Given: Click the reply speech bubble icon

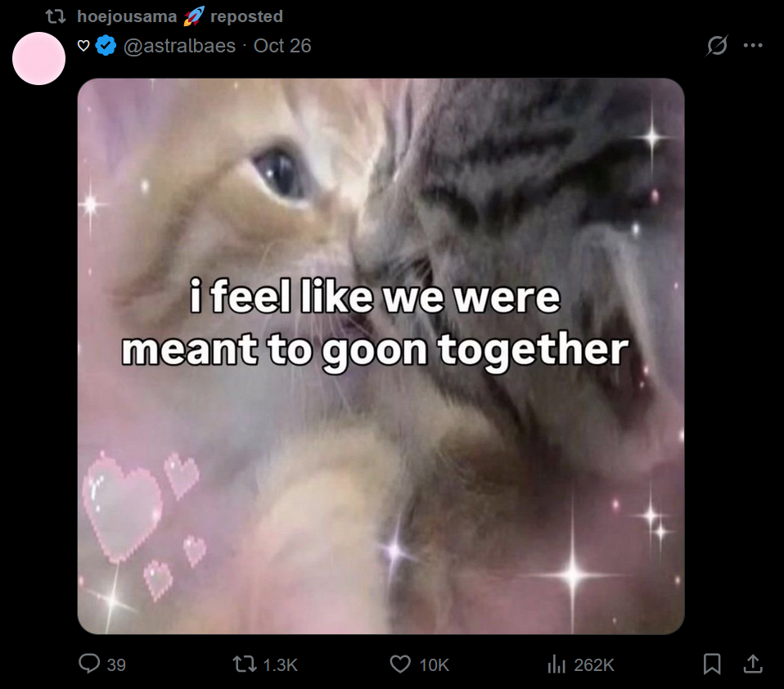Looking at the screenshot, I should point(89,664).
